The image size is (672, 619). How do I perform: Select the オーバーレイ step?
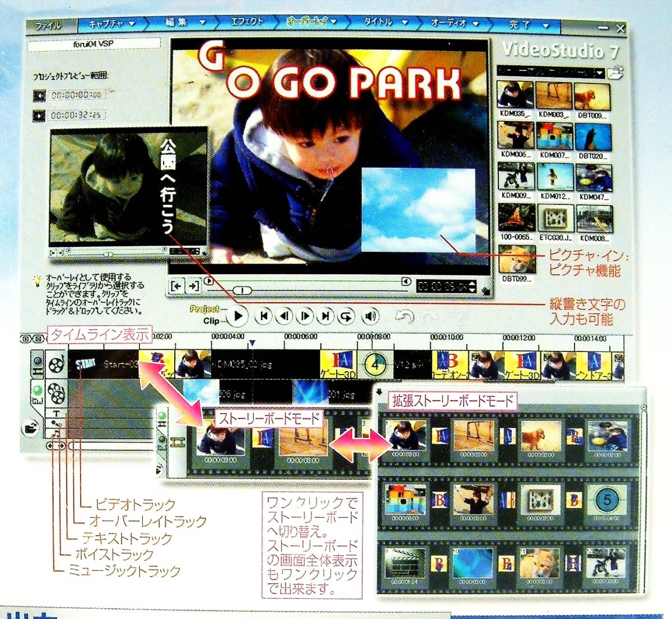click(311, 22)
